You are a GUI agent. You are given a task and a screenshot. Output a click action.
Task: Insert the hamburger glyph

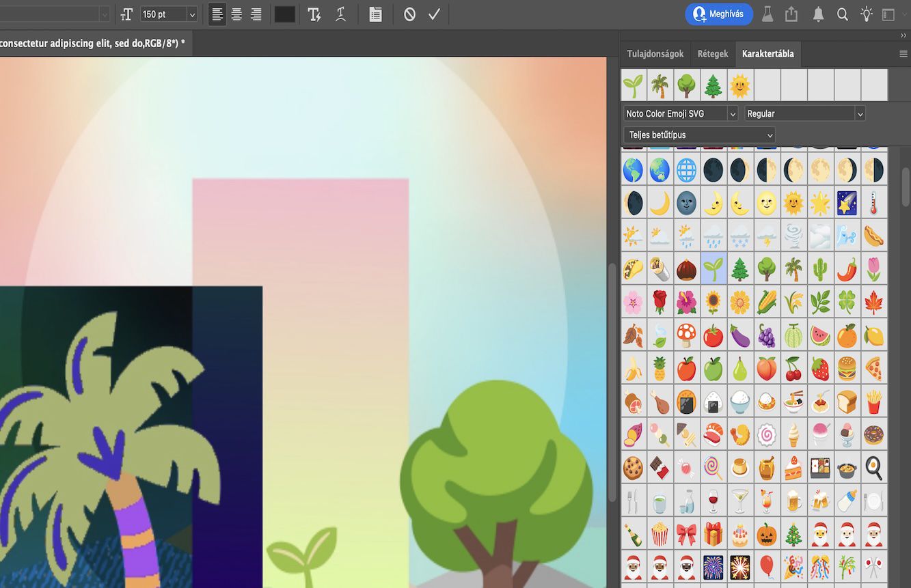(847, 369)
